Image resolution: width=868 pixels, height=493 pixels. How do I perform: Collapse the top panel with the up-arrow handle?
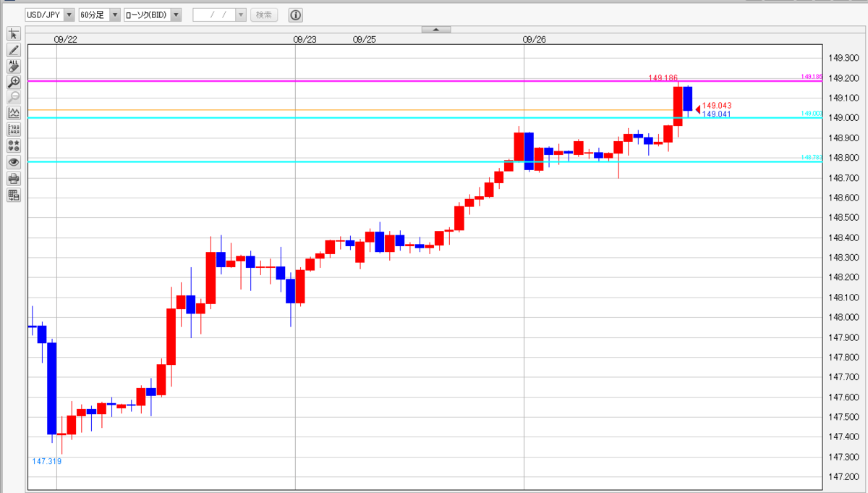436,30
